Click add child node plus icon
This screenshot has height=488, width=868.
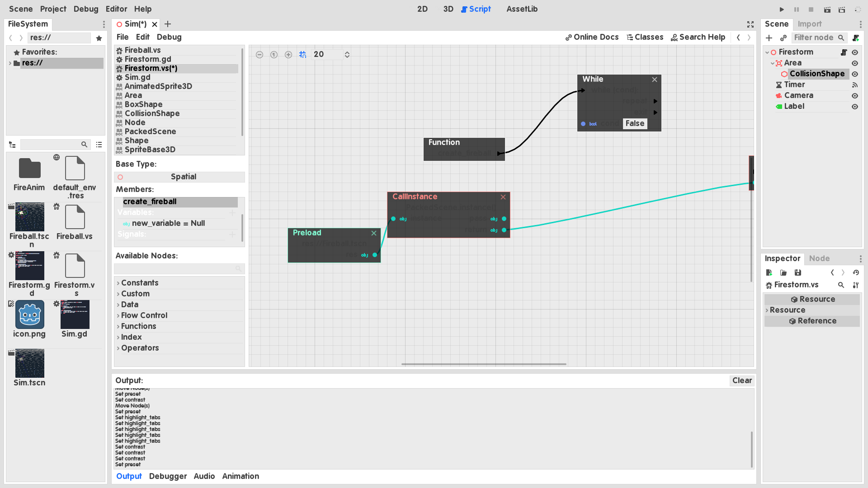click(769, 38)
